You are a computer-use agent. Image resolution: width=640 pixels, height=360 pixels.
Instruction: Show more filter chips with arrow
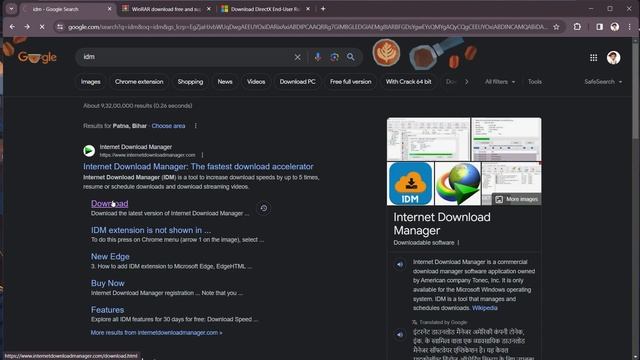point(467,82)
